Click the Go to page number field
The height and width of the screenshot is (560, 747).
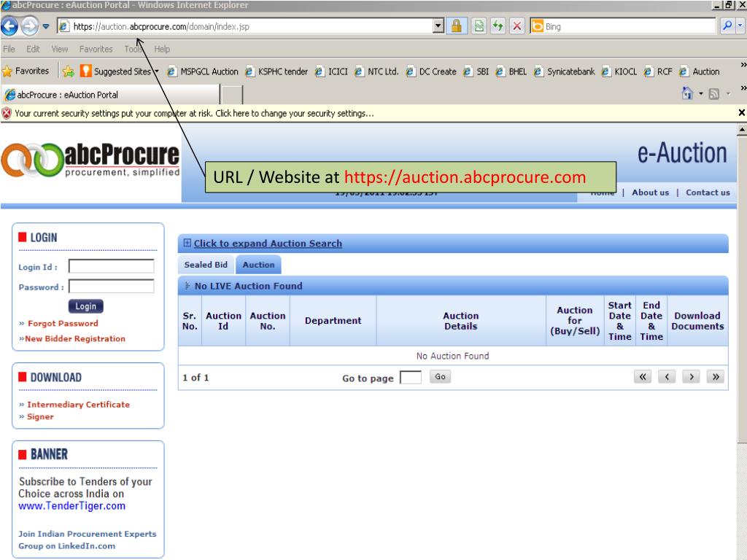(x=411, y=377)
